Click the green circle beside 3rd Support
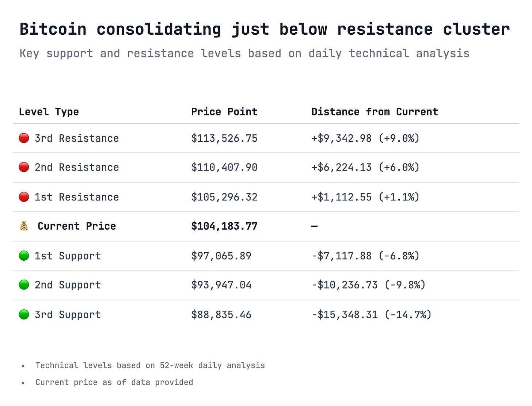This screenshot has height=406, width=532. pyautogui.click(x=24, y=314)
